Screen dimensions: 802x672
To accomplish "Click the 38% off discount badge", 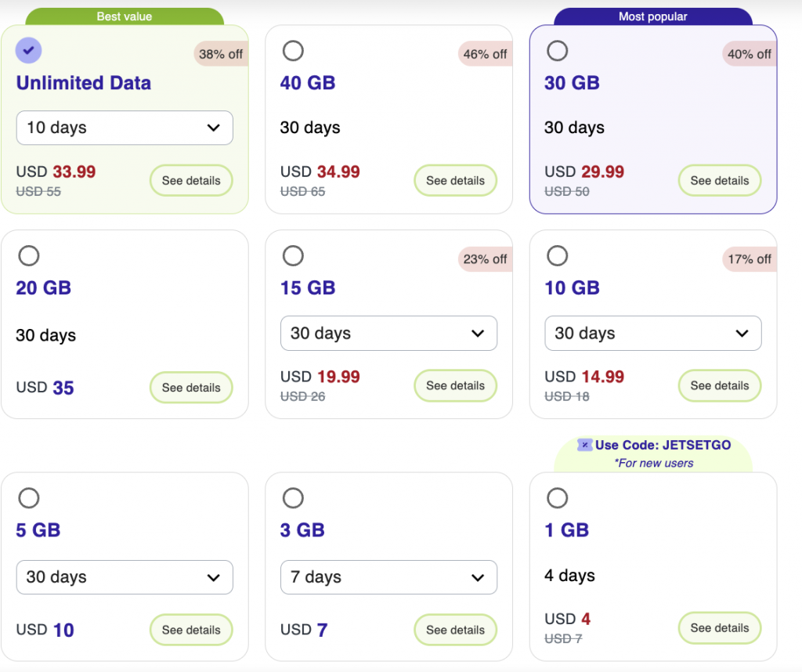I will [221, 54].
